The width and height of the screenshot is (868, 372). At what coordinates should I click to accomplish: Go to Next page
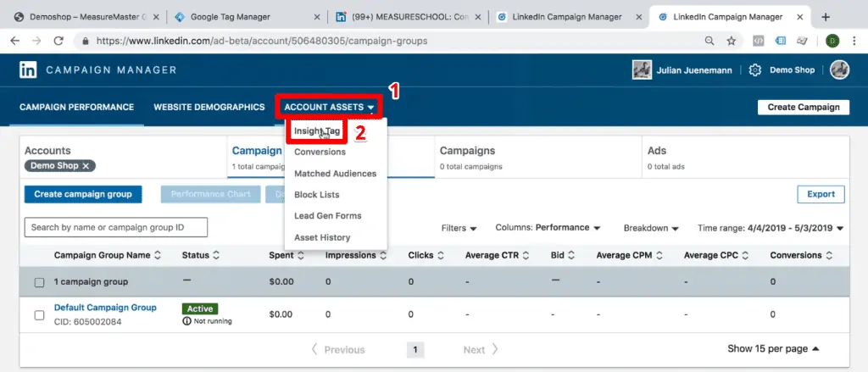pos(481,349)
